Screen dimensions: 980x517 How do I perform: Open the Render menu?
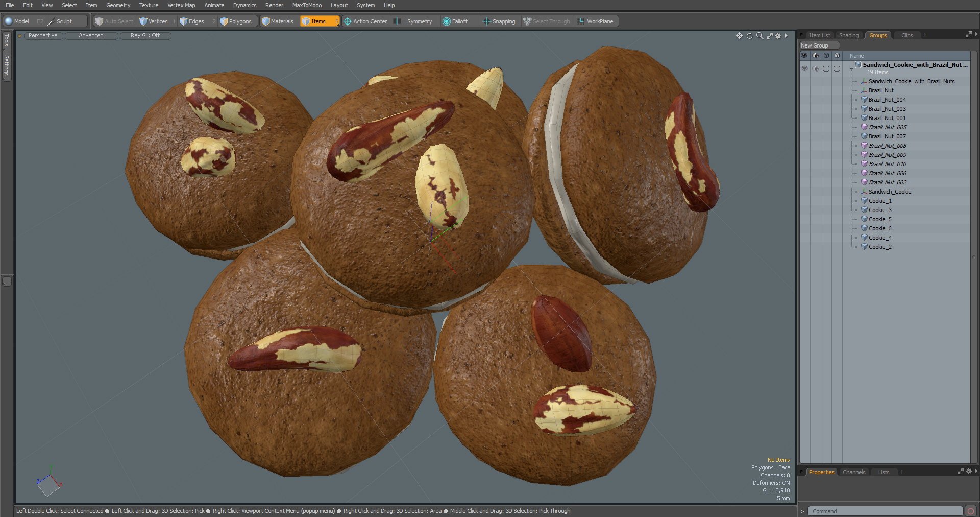pos(274,5)
